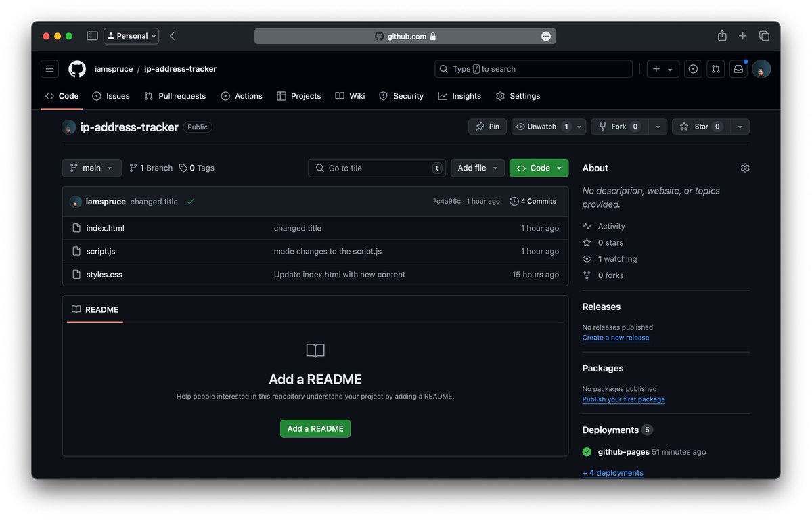Pin this repository with Pin button
812x521 pixels.
487,127
